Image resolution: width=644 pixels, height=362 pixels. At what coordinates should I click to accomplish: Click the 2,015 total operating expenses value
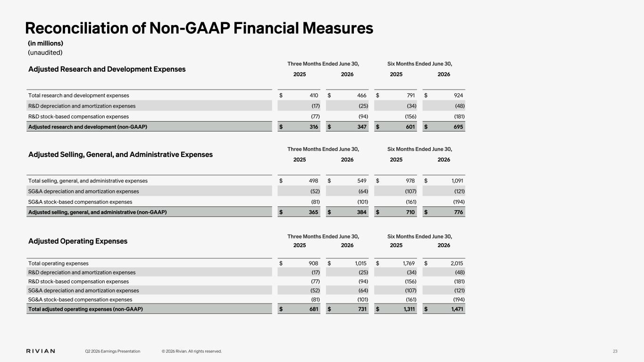tap(456, 263)
